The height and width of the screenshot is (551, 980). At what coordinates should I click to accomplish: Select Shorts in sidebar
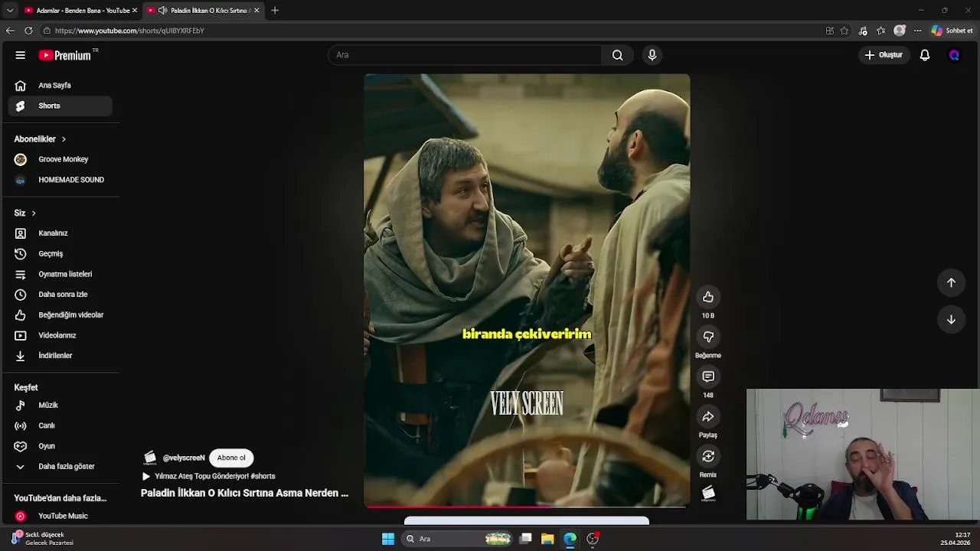click(60, 106)
